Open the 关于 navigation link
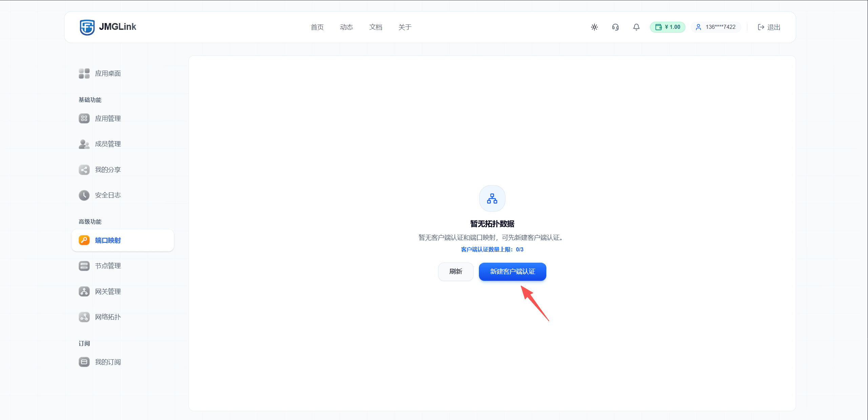This screenshot has width=868, height=420. pyautogui.click(x=405, y=27)
